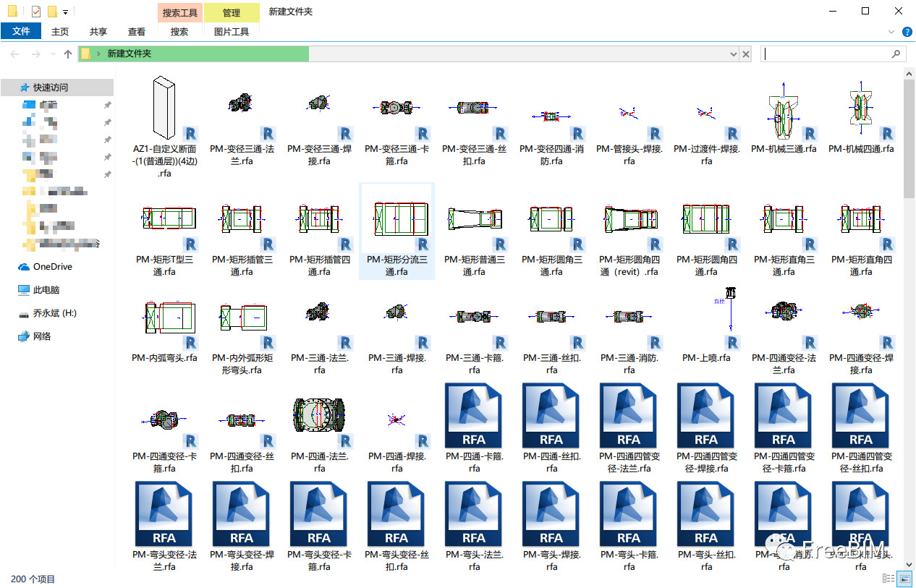The image size is (916, 588).
Task: Open the Help question mark icon
Action: point(907,32)
